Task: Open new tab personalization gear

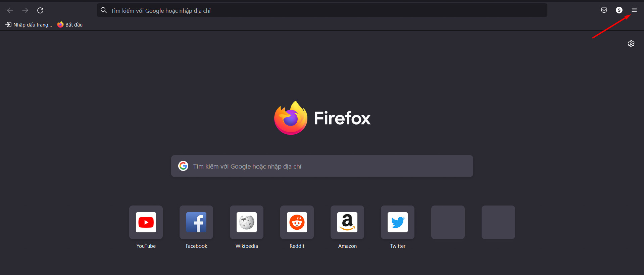Action: click(x=631, y=44)
